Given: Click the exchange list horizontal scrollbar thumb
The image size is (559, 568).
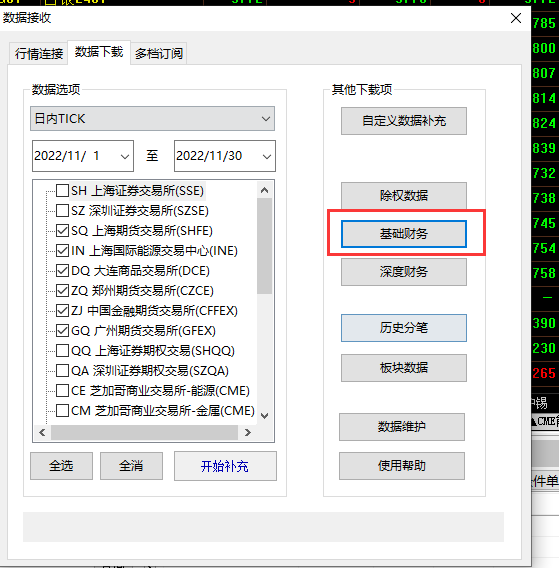Looking at the screenshot, I should pos(144,433).
